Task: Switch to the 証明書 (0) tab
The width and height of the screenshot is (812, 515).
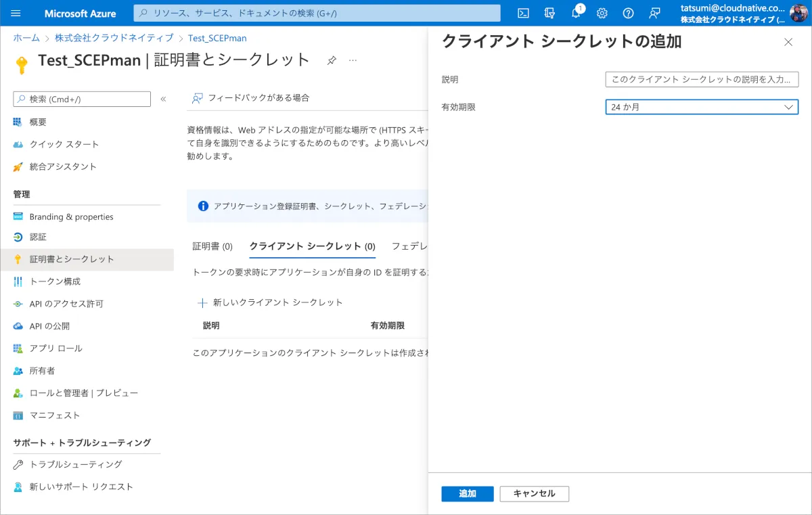Action: pyautogui.click(x=212, y=246)
